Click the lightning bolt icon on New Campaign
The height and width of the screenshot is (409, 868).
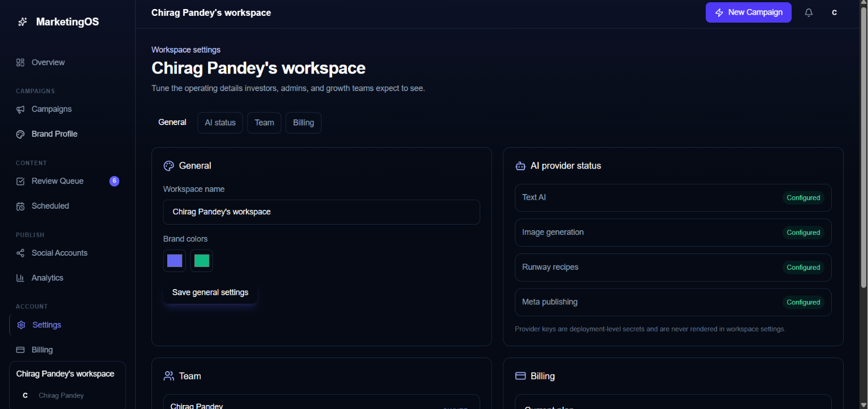click(719, 12)
